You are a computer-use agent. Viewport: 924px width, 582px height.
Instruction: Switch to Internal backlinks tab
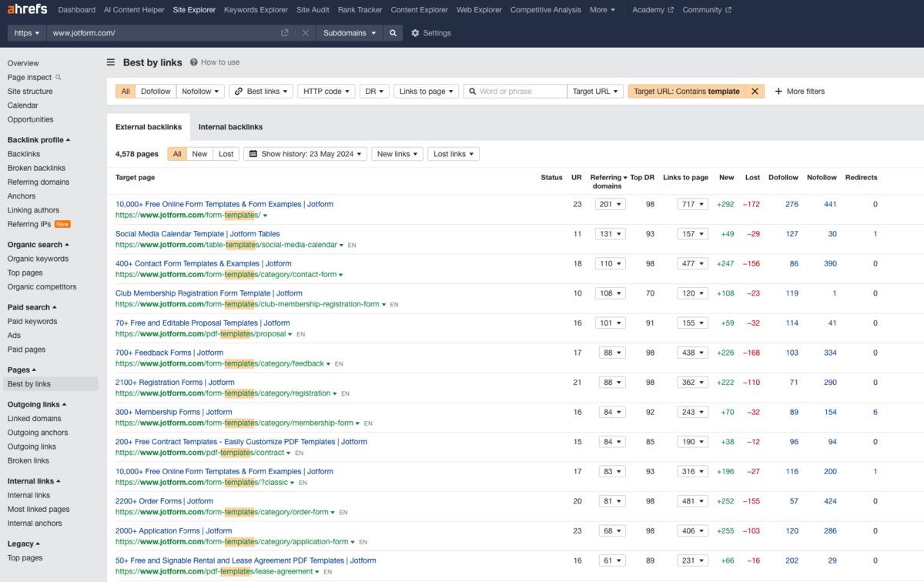point(230,127)
